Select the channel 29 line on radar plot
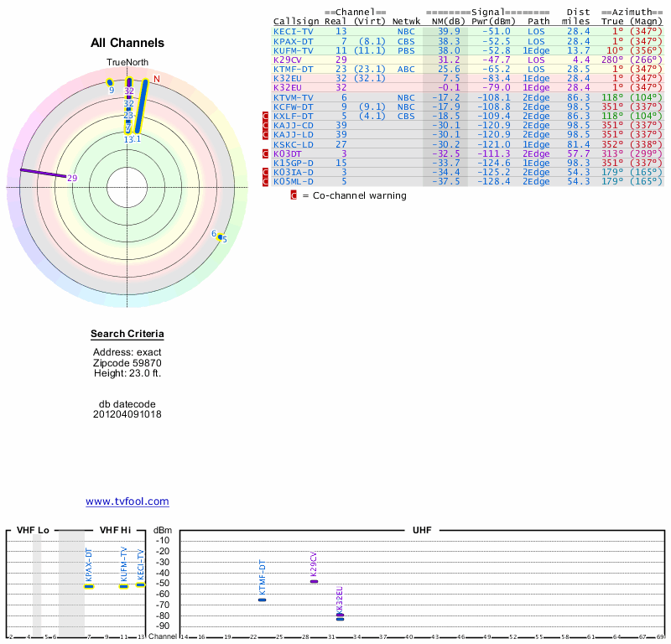The image size is (671, 644). point(42,173)
